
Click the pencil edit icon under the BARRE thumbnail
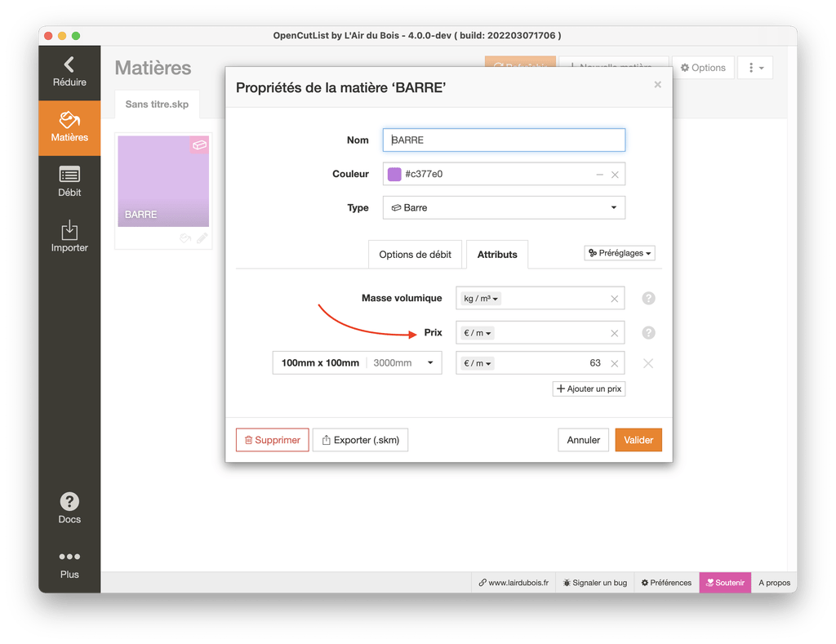click(202, 238)
